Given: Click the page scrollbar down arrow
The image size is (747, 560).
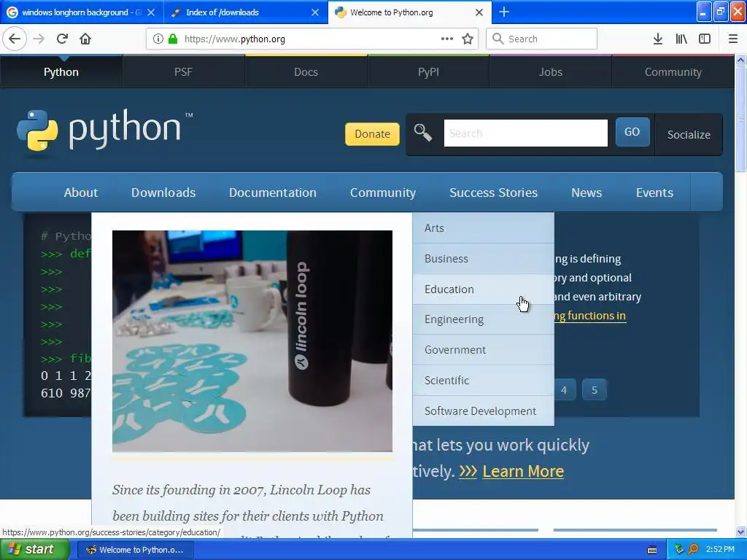Looking at the screenshot, I should pyautogui.click(x=740, y=532).
